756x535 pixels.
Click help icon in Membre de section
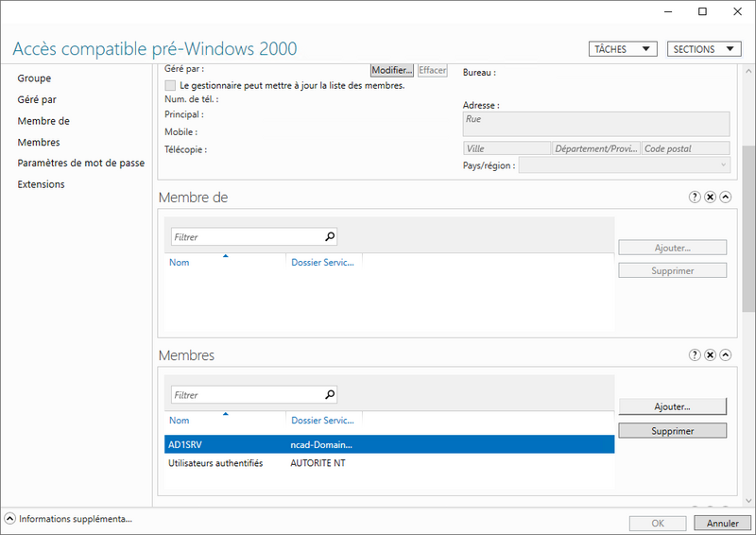click(x=695, y=198)
